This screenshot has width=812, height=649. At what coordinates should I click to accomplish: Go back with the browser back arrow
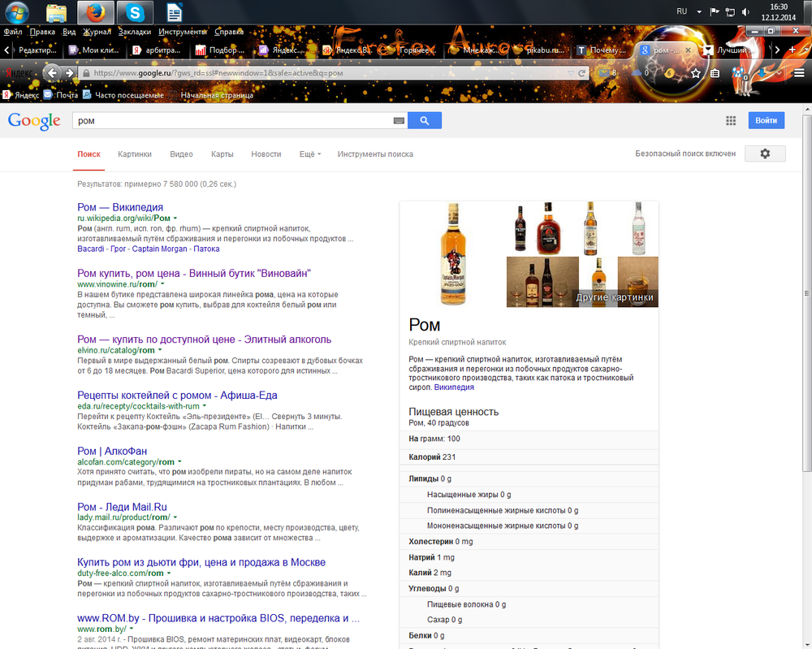click(52, 73)
